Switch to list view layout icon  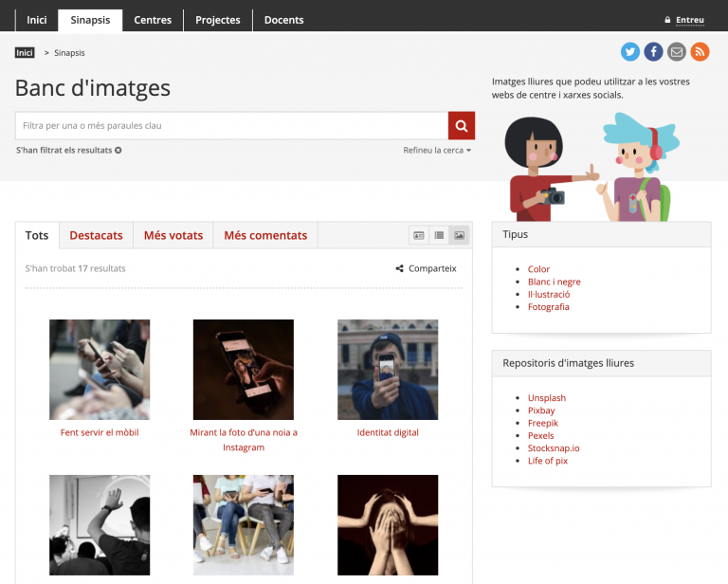[x=439, y=235]
